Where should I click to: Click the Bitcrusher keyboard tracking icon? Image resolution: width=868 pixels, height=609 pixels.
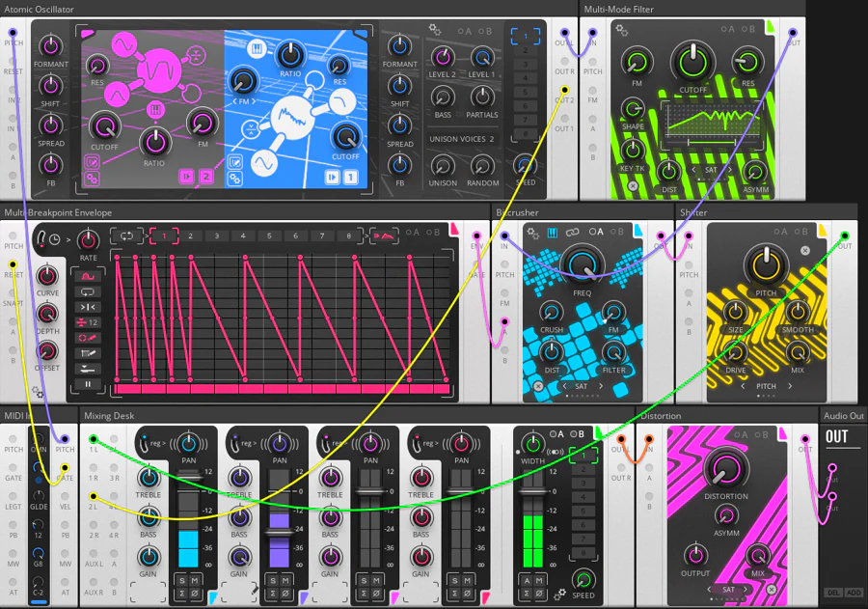pos(553,233)
